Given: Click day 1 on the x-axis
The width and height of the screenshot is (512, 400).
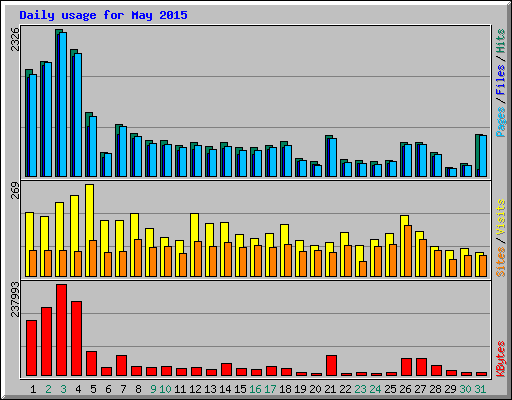Looking at the screenshot, I should 33,389.
